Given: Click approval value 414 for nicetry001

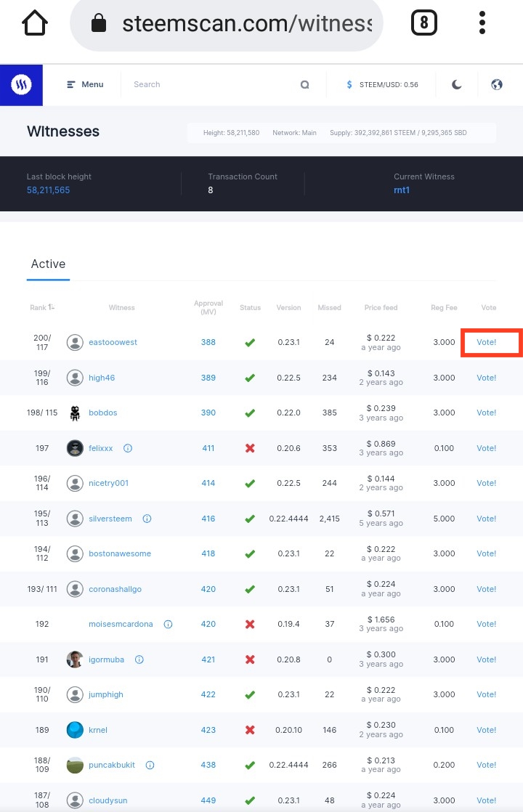Looking at the screenshot, I should click(208, 483).
